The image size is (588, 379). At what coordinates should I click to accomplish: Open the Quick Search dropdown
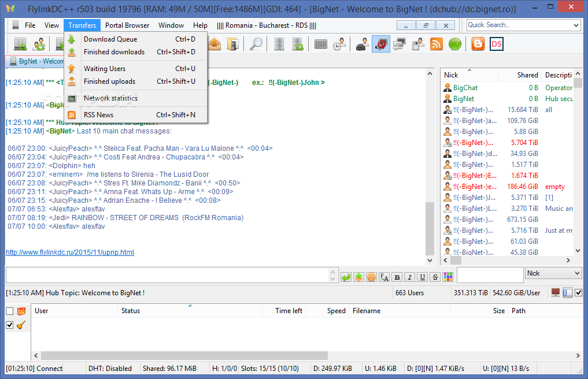[x=576, y=25]
